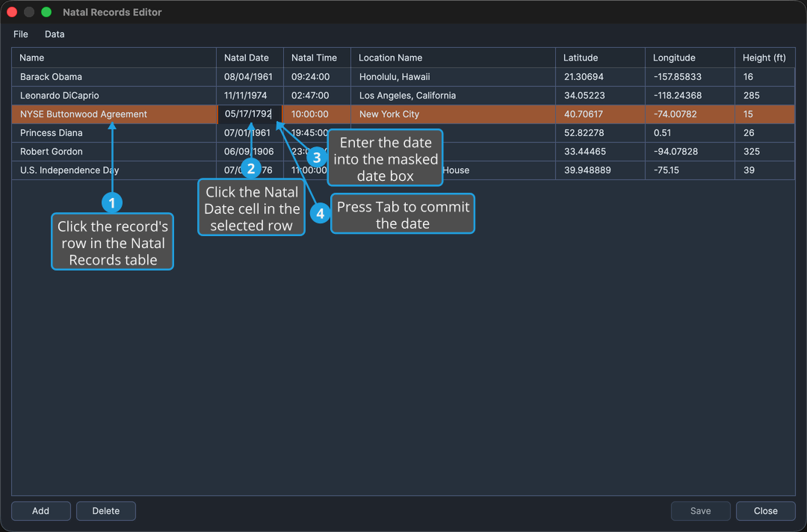Click the 05/17/1792 date edit box
Screen dimensions: 807x532
[x=250, y=114]
